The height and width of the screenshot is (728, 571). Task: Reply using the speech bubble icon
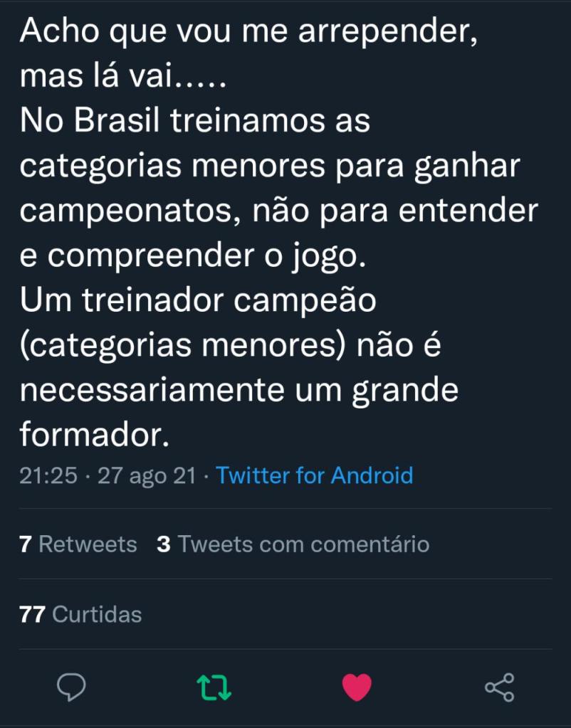tap(71, 687)
